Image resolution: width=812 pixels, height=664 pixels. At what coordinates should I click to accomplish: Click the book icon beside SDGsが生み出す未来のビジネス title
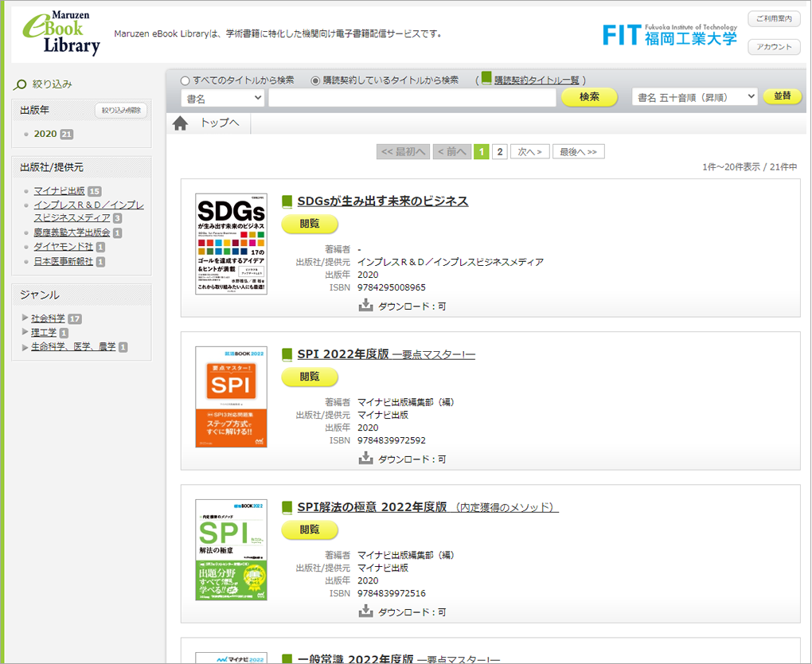(x=287, y=201)
